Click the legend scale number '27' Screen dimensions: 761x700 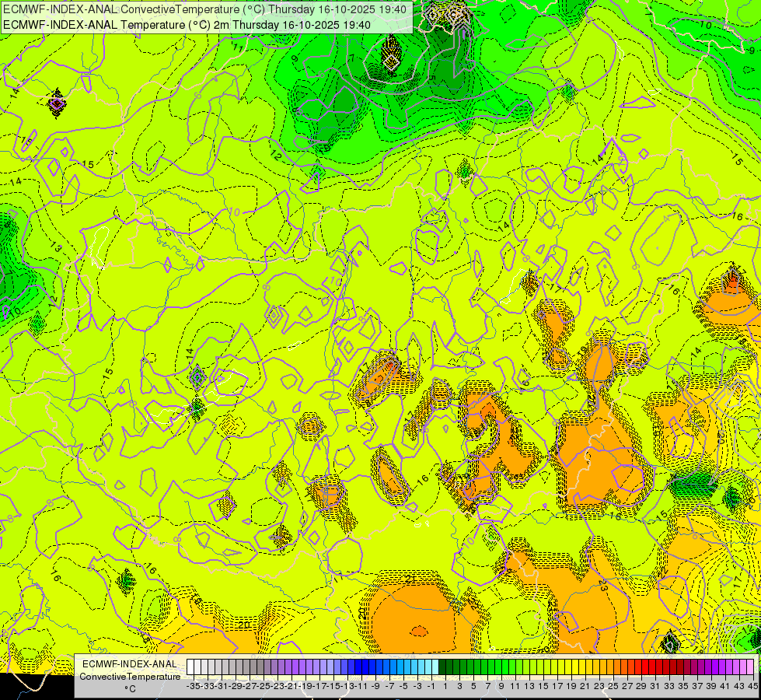click(x=627, y=686)
